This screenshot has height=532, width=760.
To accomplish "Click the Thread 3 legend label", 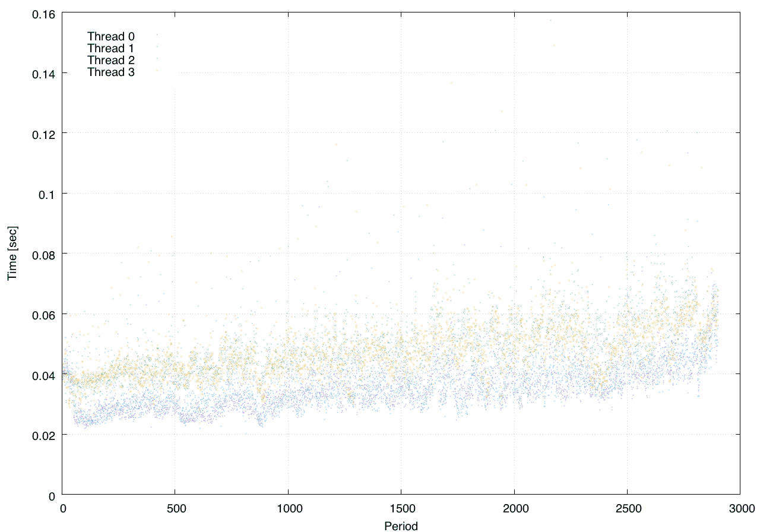I will 110,72.
